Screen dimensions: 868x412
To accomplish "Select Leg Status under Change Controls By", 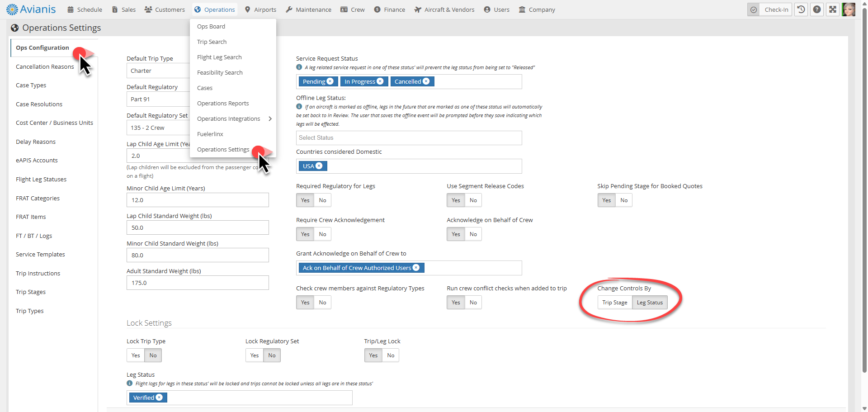I will pyautogui.click(x=650, y=303).
